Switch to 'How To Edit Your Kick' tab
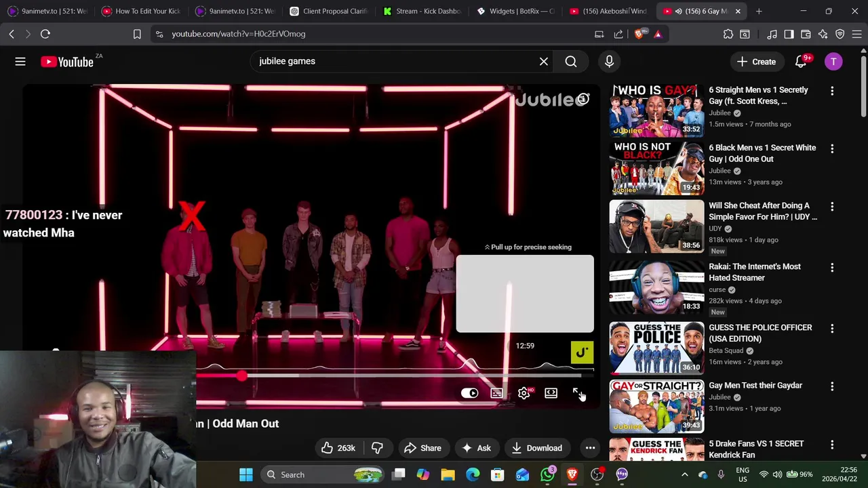 140,11
